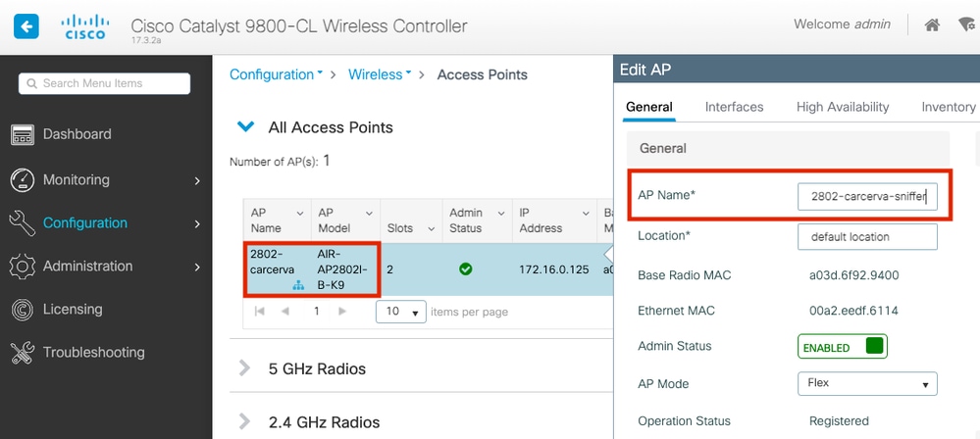Screen dimensions: 980x439
Task: Click the Cisco logo
Action: click(85, 27)
